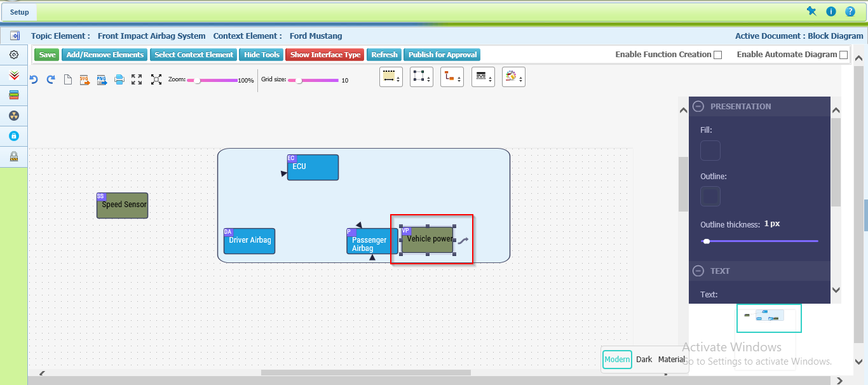Click the arrow port on ECU block
Viewport: 868px width, 385px height.
coord(284,173)
